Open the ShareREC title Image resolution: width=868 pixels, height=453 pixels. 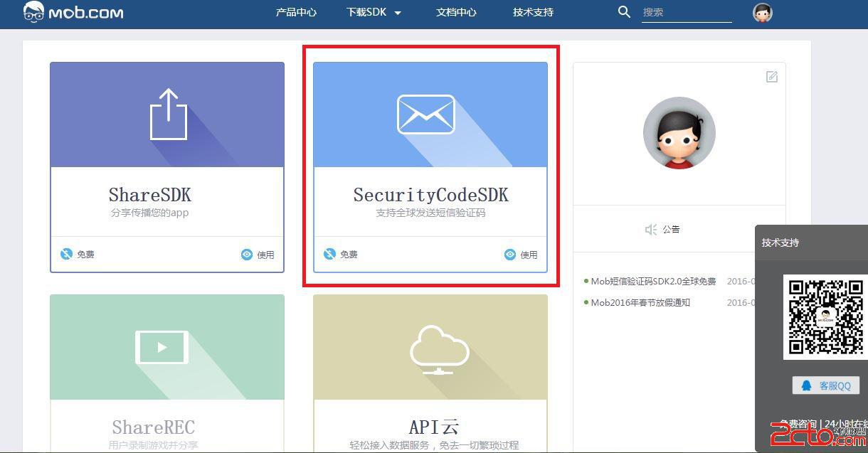[x=153, y=427]
